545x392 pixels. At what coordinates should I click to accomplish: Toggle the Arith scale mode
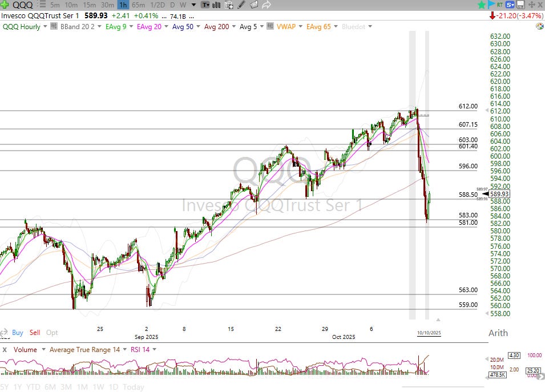coord(498,333)
